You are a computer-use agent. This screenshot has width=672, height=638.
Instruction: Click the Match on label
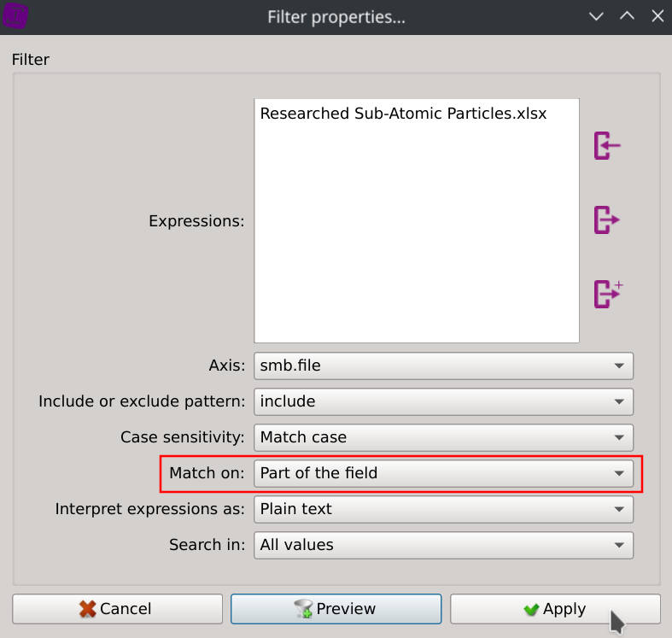[207, 473]
